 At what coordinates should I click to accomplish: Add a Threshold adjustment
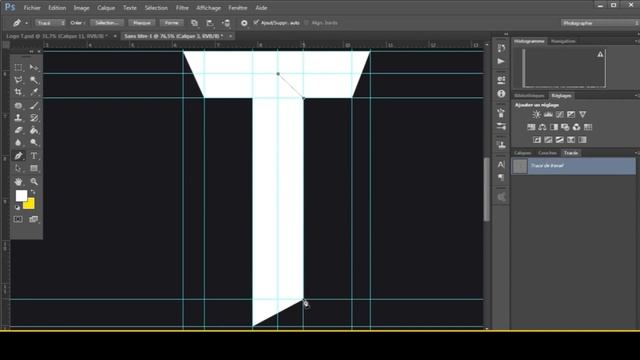tap(560, 140)
